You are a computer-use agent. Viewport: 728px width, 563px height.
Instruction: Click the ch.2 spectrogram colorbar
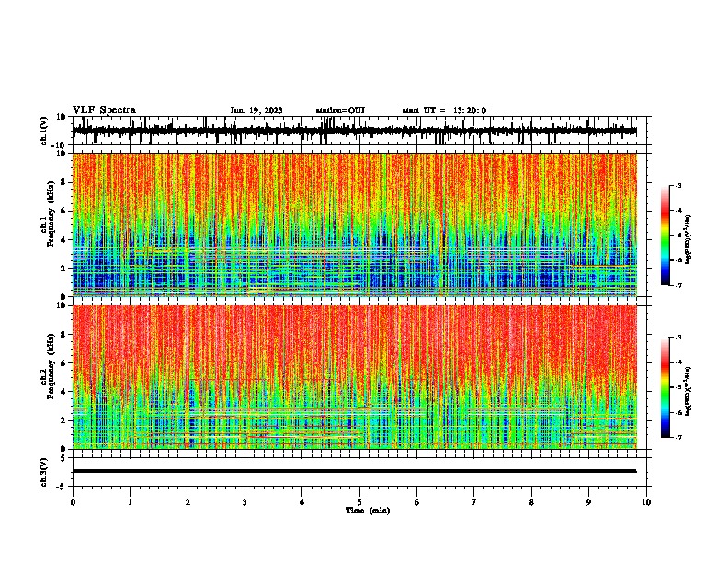[x=665, y=387]
